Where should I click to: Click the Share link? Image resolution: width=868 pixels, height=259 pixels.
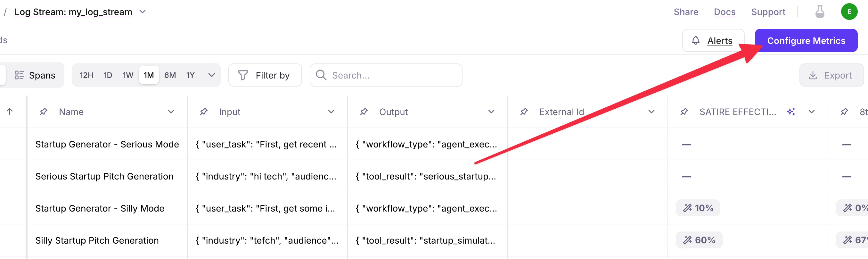(x=686, y=12)
